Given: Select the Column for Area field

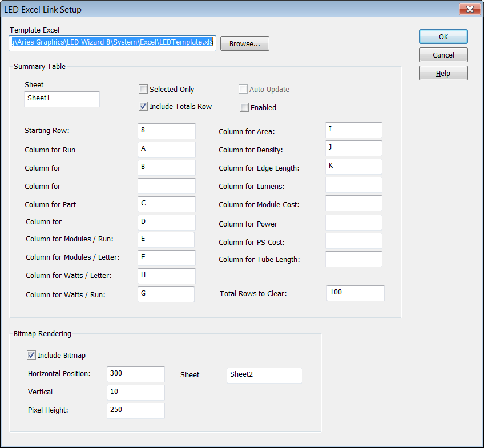Looking at the screenshot, I should (x=353, y=130).
